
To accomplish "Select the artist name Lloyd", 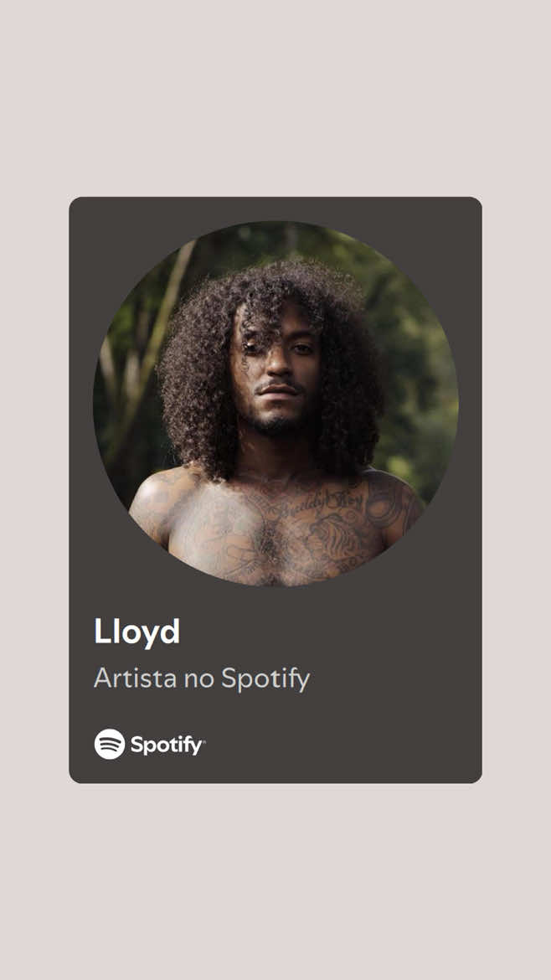I will point(136,632).
